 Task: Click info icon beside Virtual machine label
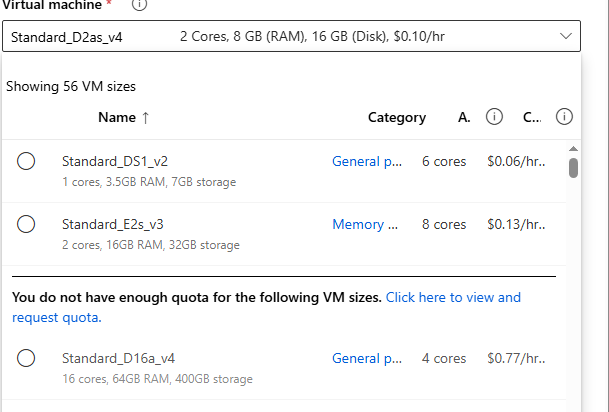(139, 5)
